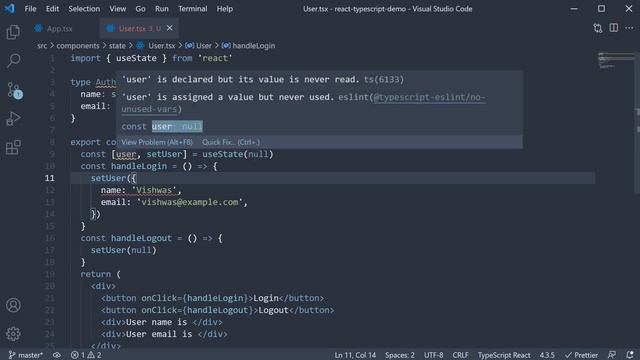Open the Accounts menu icon
The width and height of the screenshot is (640, 360).
(13, 305)
